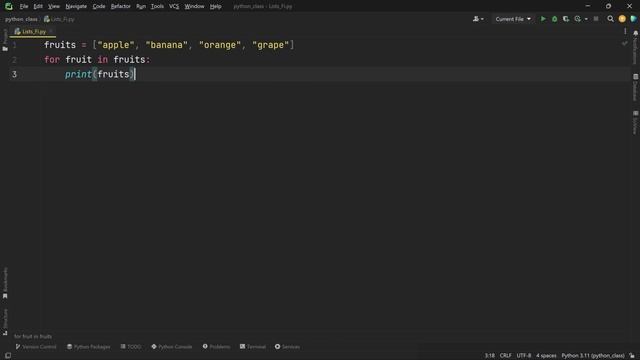Open the Current File run configuration dropdown
This screenshot has width=640, height=360.
[x=513, y=19]
